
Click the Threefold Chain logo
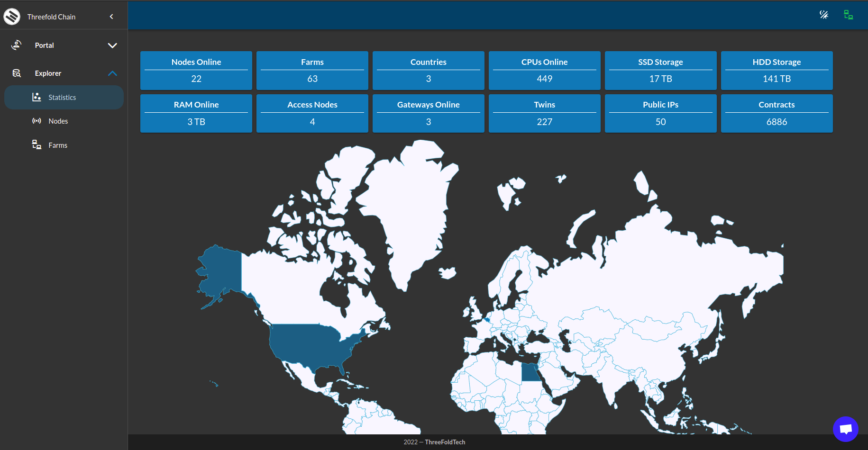[12, 17]
